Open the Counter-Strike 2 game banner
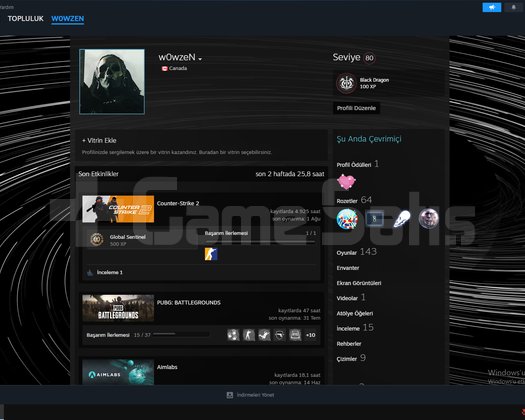 pos(118,209)
